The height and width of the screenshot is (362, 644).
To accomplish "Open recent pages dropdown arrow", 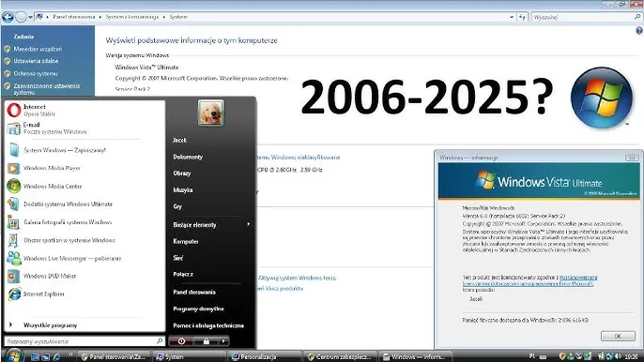I will coord(30,17).
